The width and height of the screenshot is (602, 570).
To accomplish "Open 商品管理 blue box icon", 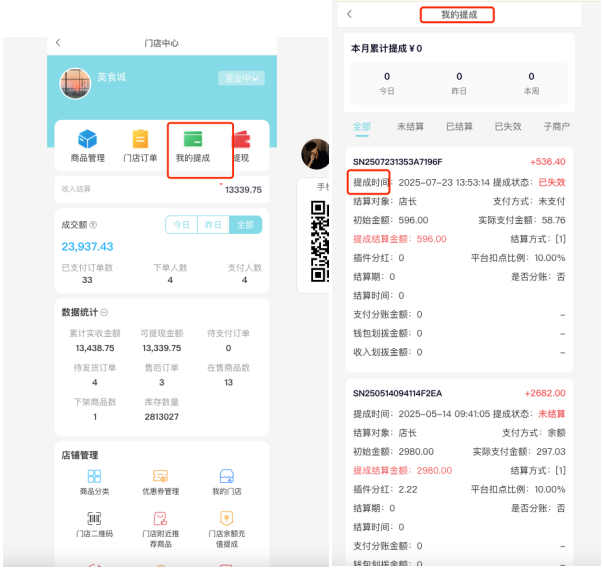I will coord(88,140).
